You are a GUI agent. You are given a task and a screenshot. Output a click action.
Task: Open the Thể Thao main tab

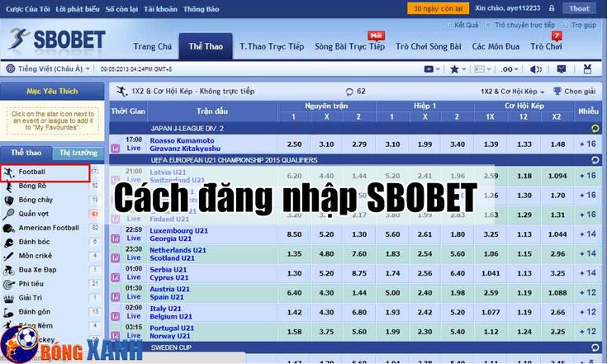(x=206, y=46)
